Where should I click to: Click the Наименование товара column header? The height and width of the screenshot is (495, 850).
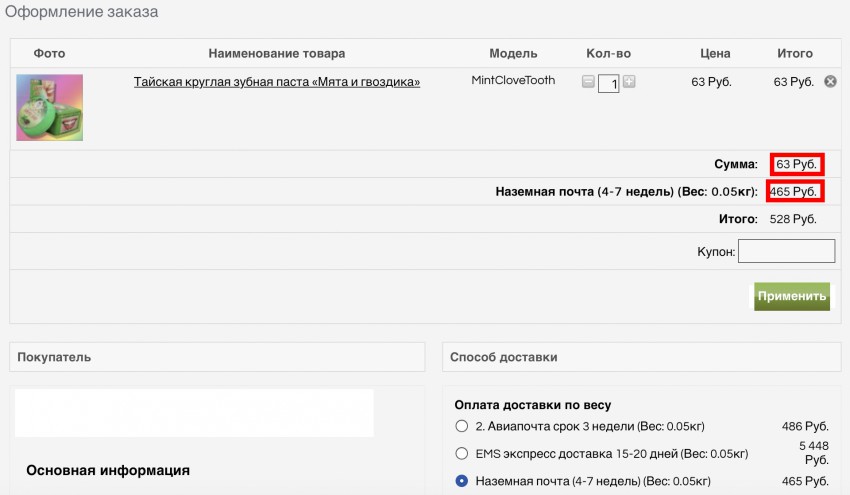click(x=277, y=53)
